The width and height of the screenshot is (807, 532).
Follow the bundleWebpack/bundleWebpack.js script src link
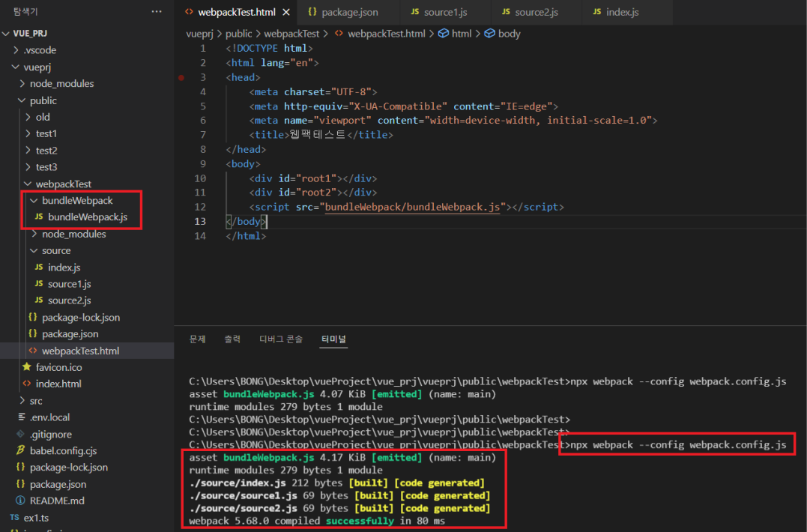click(412, 207)
